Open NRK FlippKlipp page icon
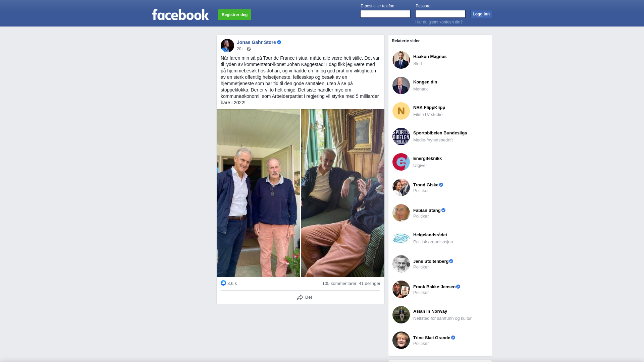Image resolution: width=644 pixels, height=362 pixels. tap(401, 111)
